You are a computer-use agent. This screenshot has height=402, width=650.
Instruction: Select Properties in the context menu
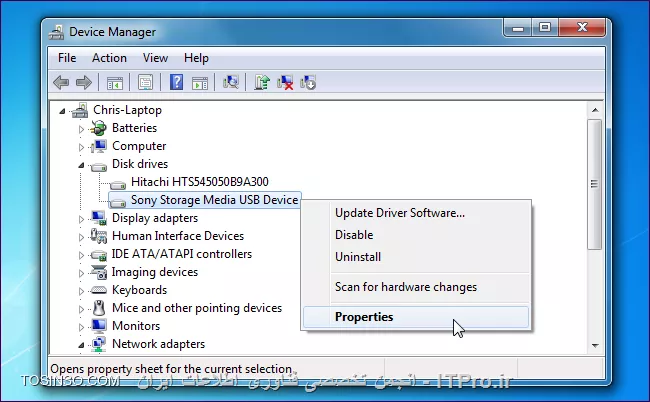416,317
